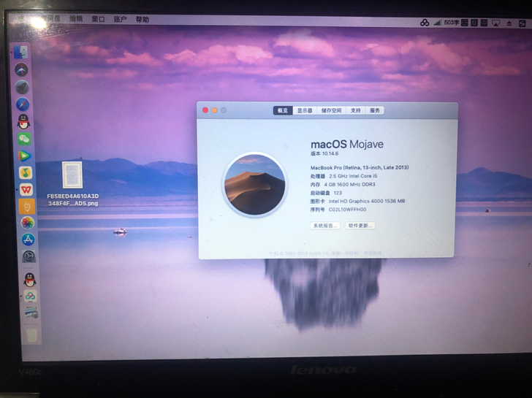Switch to the 储存空间 tab
The image size is (532, 398).
331,110
